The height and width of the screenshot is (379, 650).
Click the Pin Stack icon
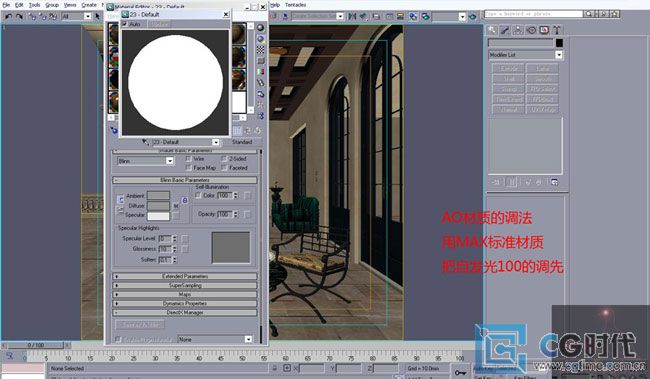click(x=496, y=182)
